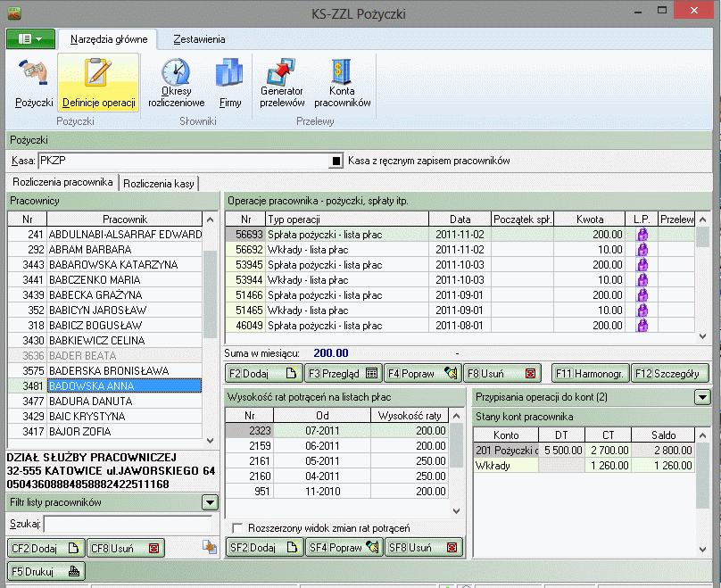Screen dimensions: 721x588
Task: Click the CF8 Usuń employee button
Action: [126, 548]
